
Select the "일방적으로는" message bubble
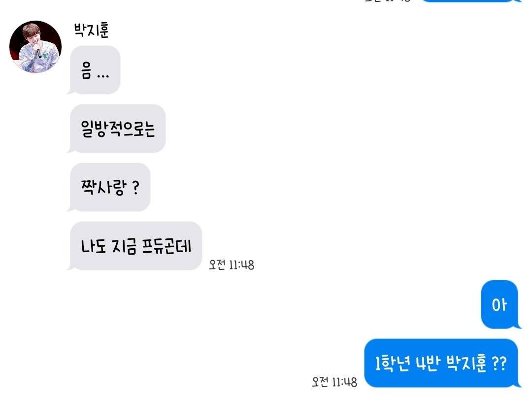116,129
